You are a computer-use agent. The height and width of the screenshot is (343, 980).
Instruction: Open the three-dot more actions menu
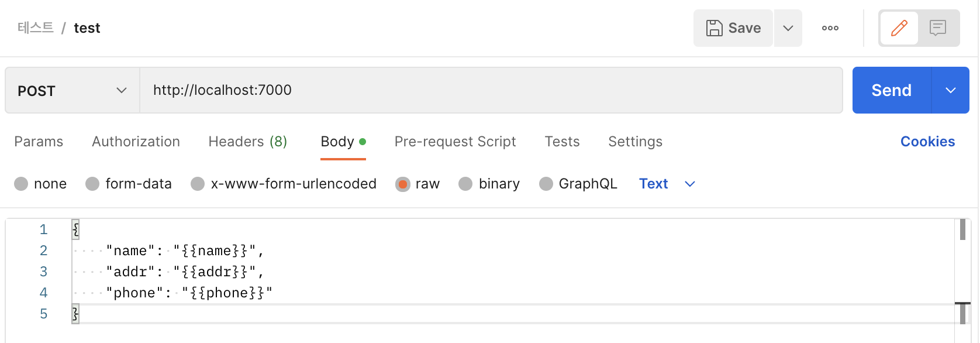[830, 28]
